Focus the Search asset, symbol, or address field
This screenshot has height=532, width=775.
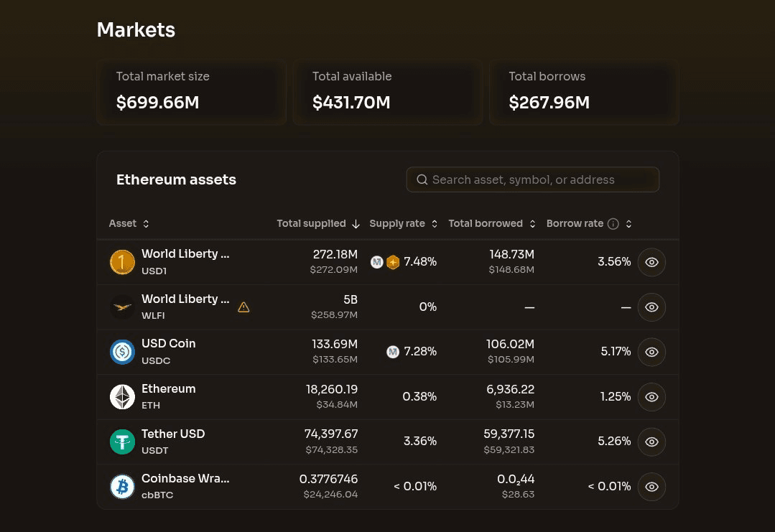pyautogui.click(x=533, y=179)
